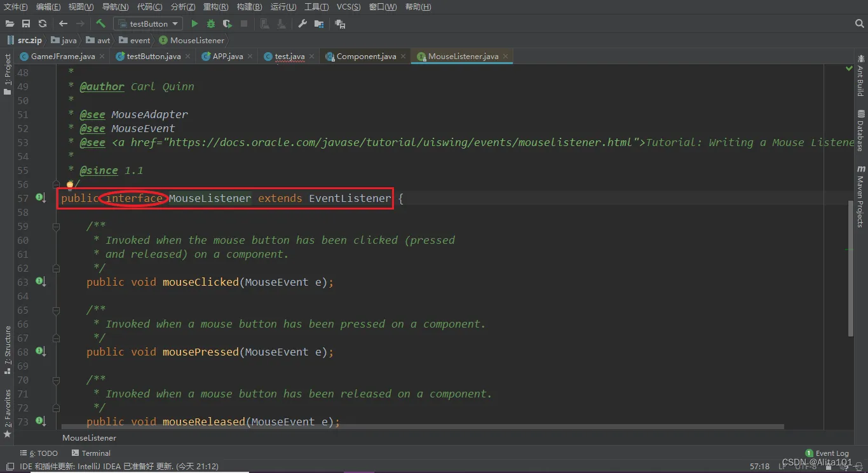Screen dimensions: 868x473
Task: Open the VCS(S) menu
Action: (348, 7)
